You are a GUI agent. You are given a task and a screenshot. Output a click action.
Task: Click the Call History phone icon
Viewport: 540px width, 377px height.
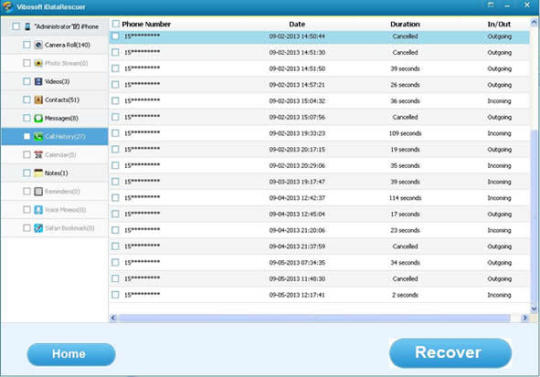pyautogui.click(x=38, y=137)
